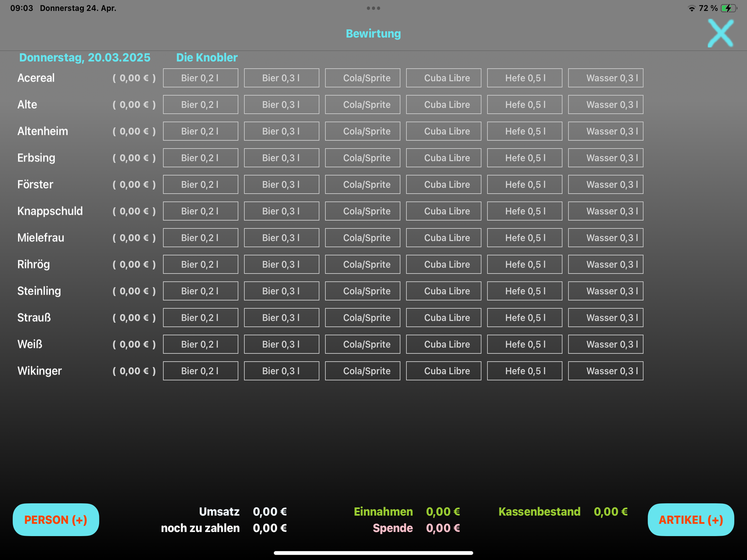Tap the Wi-Fi status icon
Viewport: 747px width, 560px height.
691,8
